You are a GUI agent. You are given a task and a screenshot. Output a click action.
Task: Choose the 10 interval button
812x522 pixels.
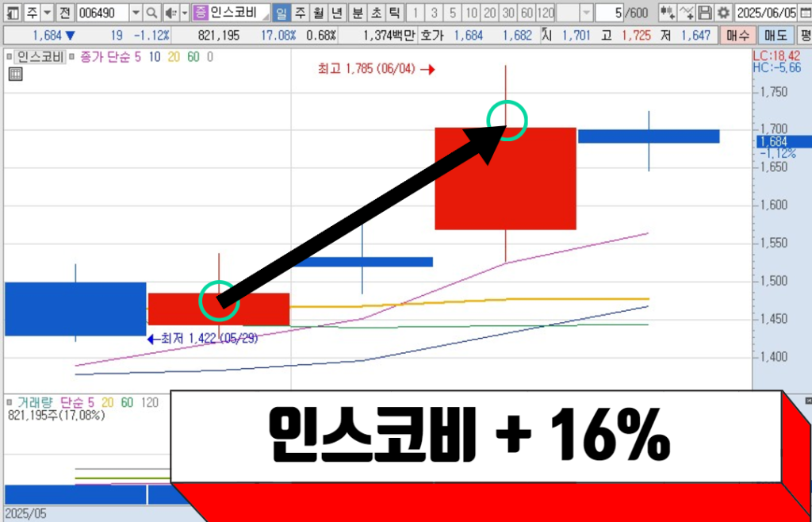pos(471,12)
